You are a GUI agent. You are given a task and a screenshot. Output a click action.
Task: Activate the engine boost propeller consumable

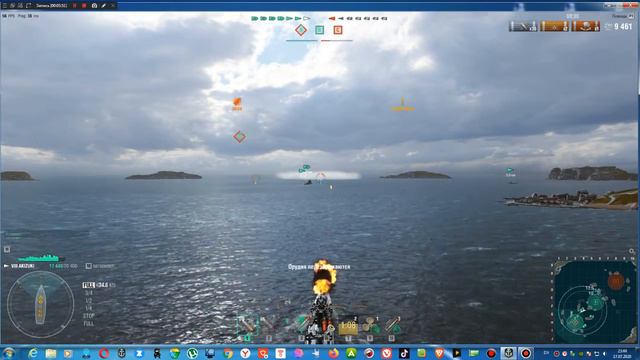point(371,326)
